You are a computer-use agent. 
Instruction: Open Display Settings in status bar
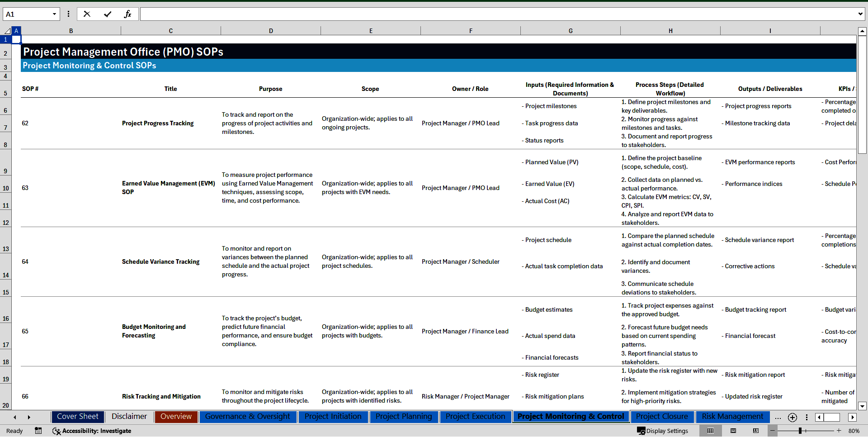(x=663, y=431)
